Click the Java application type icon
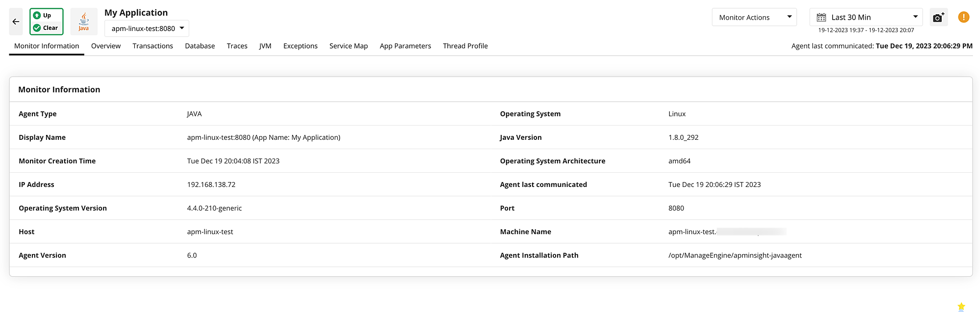The image size is (980, 312). pyautogui.click(x=84, y=22)
